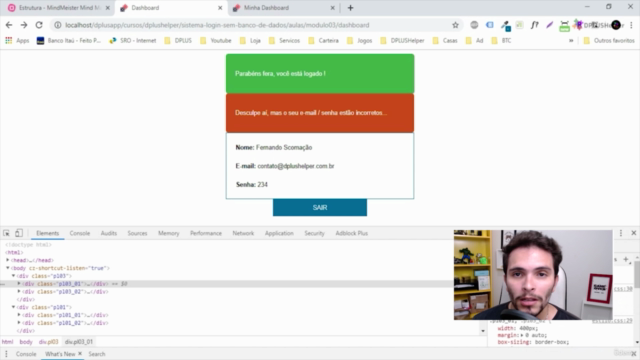Image resolution: width=640 pixels, height=360 pixels.
Task: Open DevTools customize three-dot menu
Action: [x=621, y=233]
